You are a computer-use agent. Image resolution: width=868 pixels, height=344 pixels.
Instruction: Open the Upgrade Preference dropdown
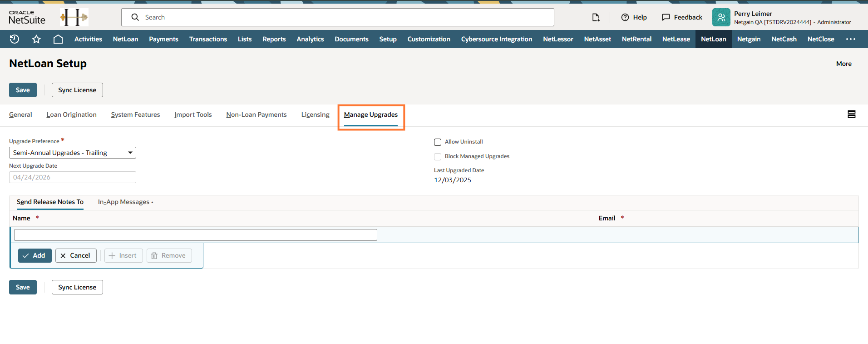pos(73,153)
